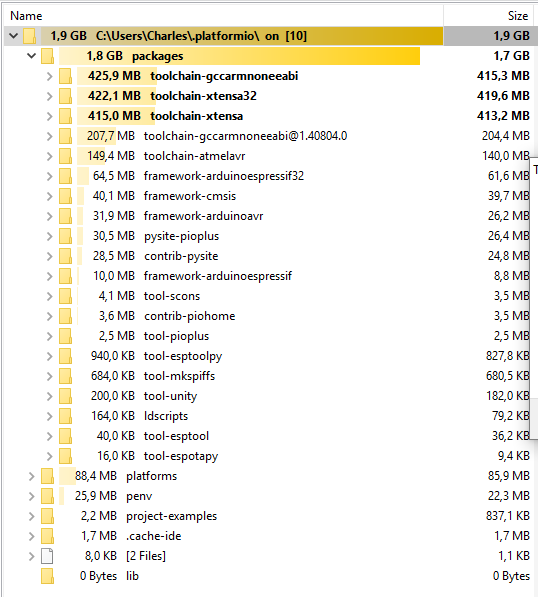Viewport: 538px width, 597px height.
Task: Click folder icon of ldscripts
Action: [x=65, y=416]
